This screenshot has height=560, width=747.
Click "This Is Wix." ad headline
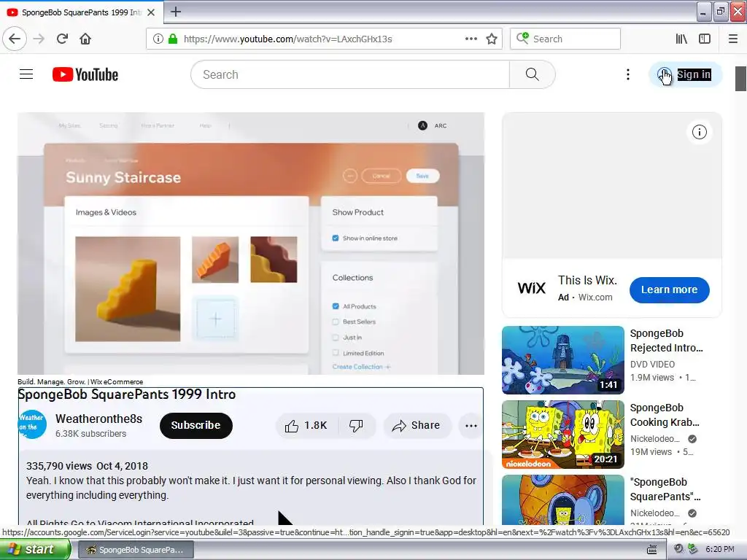[x=587, y=280]
